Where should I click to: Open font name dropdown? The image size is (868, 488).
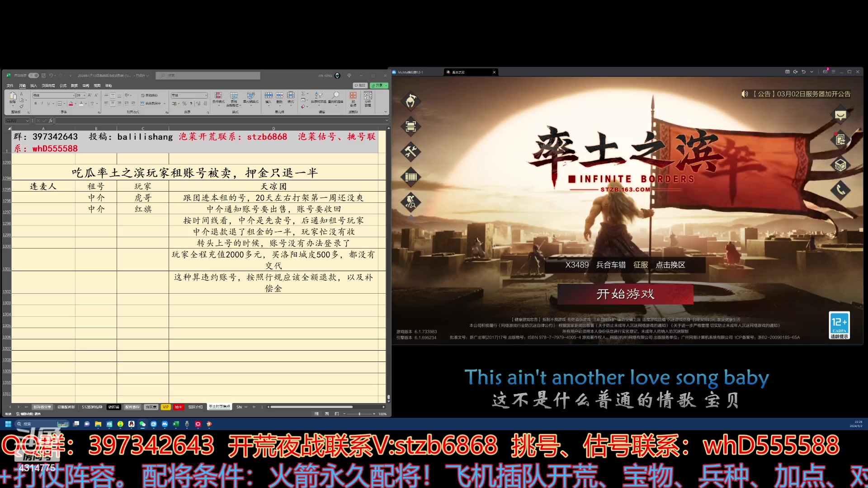pyautogui.click(x=74, y=95)
